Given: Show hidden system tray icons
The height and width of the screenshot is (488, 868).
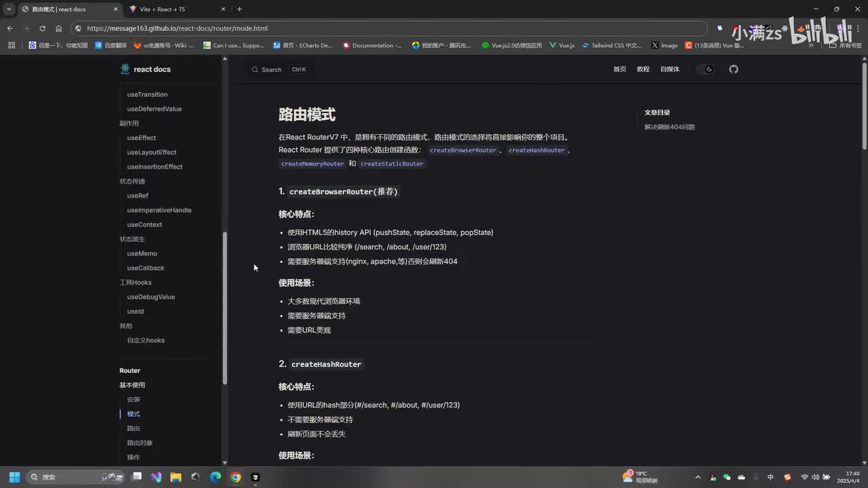Looking at the screenshot, I should [698, 477].
